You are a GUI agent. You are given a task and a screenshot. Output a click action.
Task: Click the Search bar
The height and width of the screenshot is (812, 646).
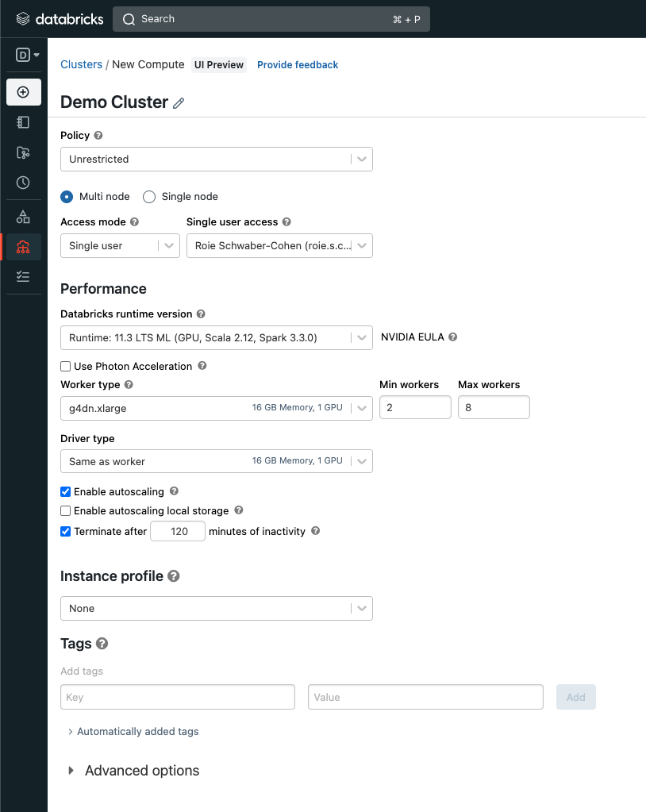pyautogui.click(x=271, y=19)
